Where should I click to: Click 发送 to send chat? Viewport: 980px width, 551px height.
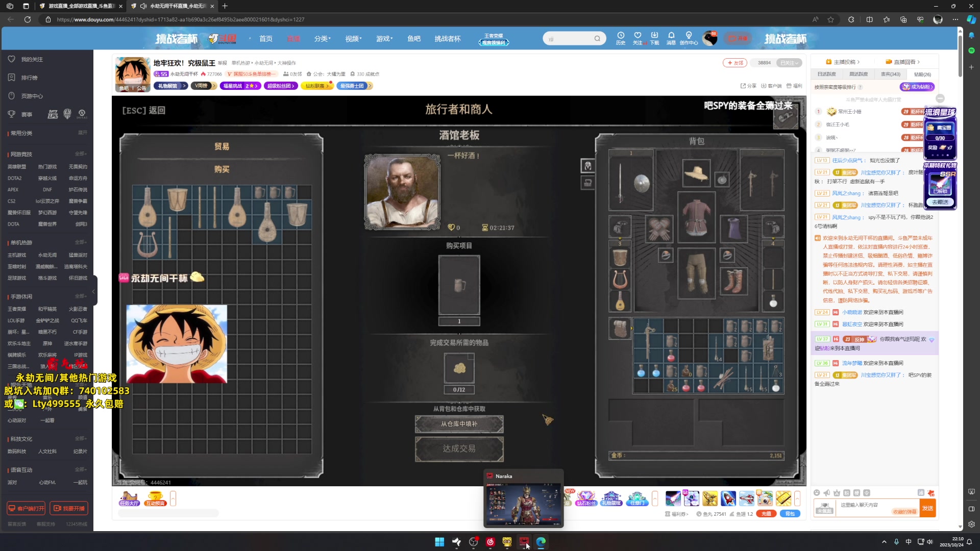click(x=927, y=508)
